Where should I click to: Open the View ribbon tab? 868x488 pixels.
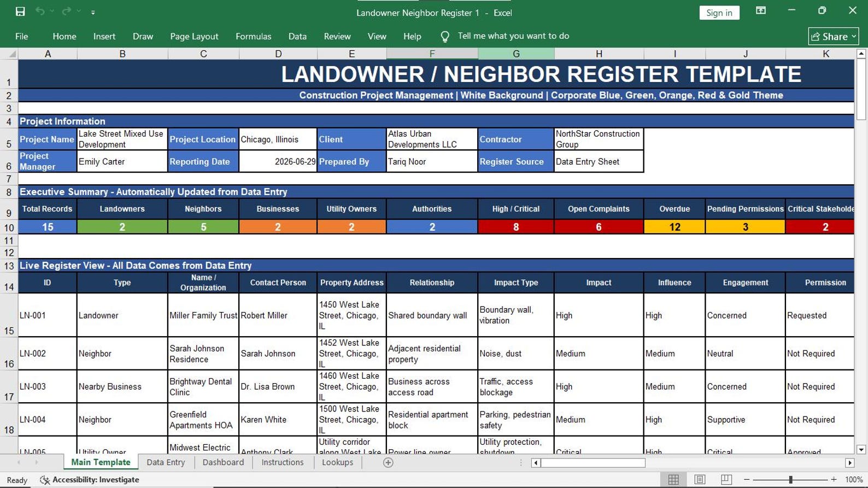click(x=377, y=36)
